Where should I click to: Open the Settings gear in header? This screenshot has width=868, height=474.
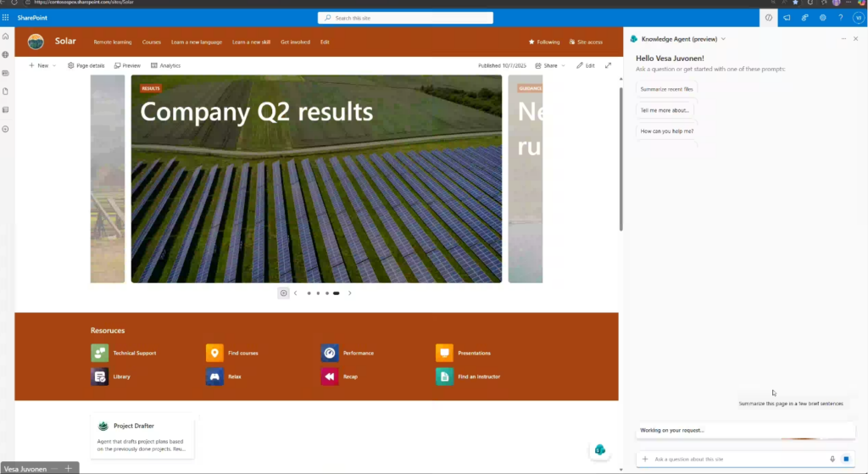click(x=822, y=17)
